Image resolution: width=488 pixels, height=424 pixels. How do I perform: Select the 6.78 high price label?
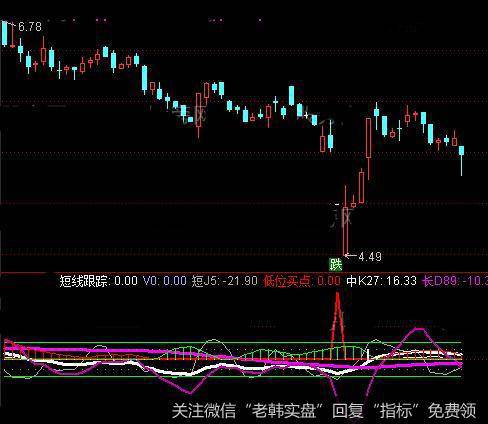pyautogui.click(x=30, y=27)
